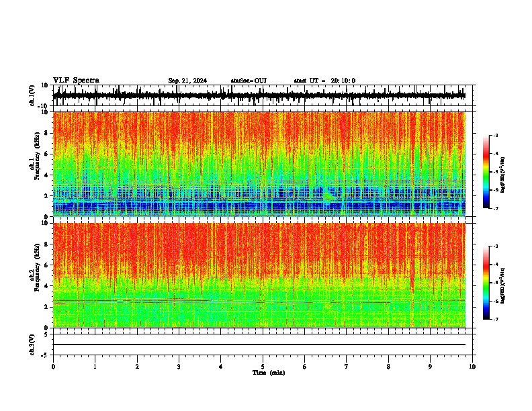Image resolution: width=532 pixels, height=411 pixels.
Task: Click time axis tick label '4'
Action: click(x=221, y=367)
